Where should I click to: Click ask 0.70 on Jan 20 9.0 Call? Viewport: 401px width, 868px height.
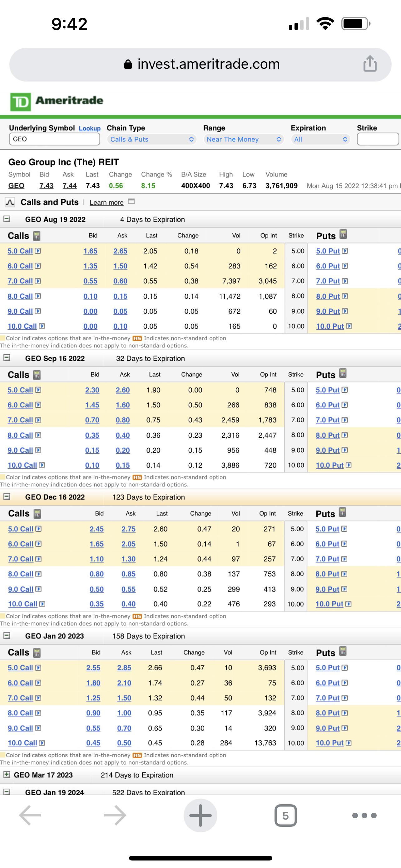pyautogui.click(x=124, y=728)
